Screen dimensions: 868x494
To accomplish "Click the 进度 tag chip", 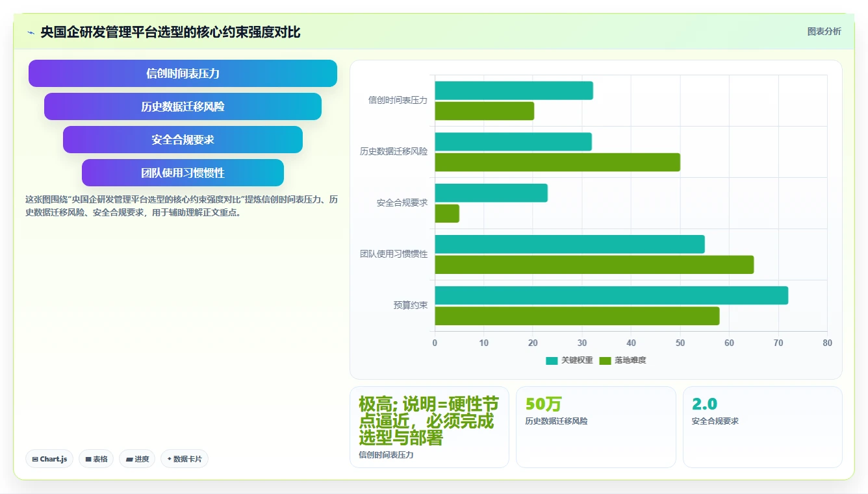I will 137,459.
